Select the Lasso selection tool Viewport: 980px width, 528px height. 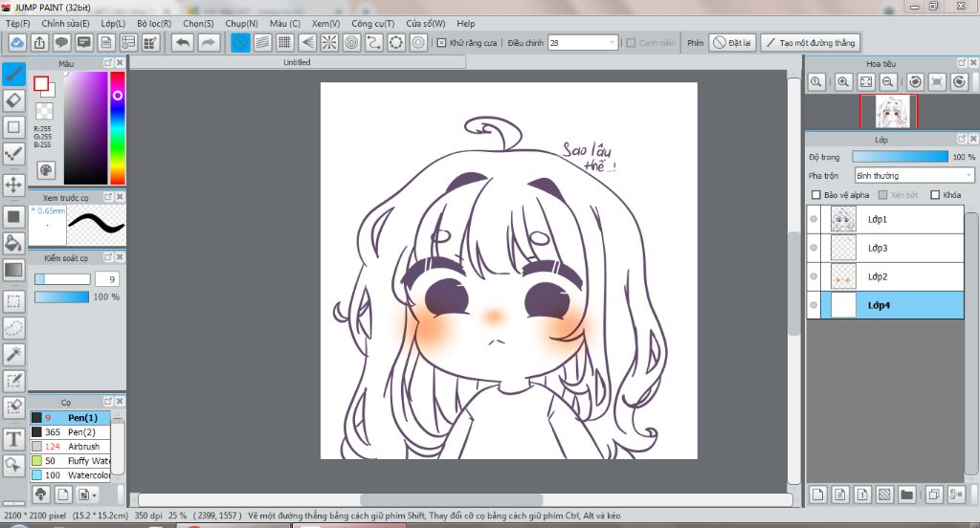point(13,327)
